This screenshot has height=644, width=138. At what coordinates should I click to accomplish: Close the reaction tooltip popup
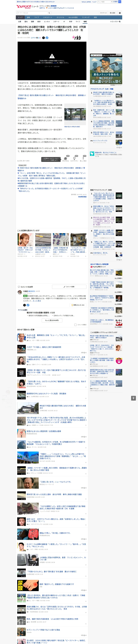coord(60,158)
